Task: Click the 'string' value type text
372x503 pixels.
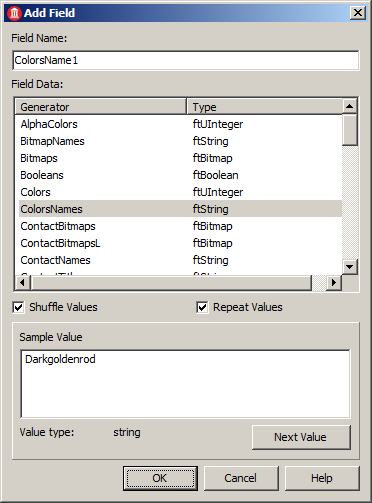Action: coord(127,432)
